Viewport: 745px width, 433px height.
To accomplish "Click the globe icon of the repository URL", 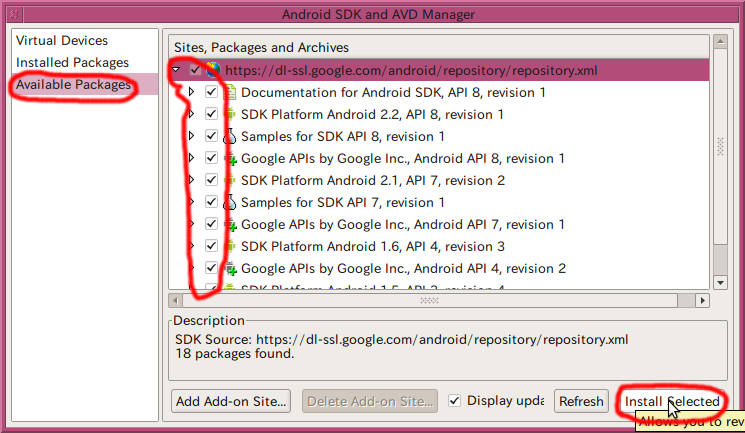I will [x=213, y=70].
